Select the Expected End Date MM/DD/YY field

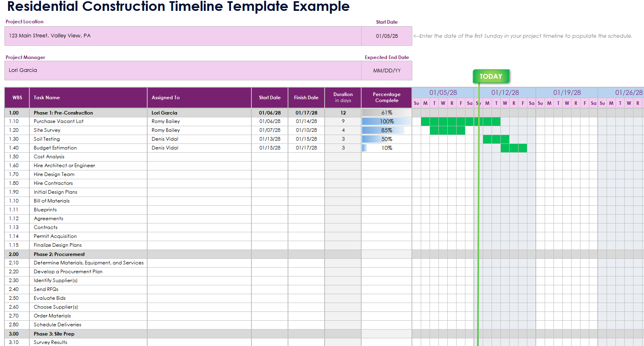pos(387,71)
